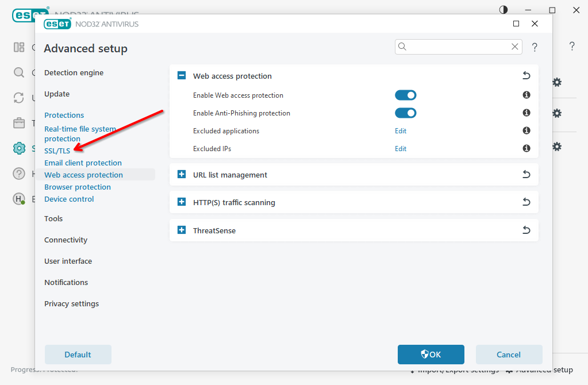
Task: Open User interface category
Action: pos(68,261)
